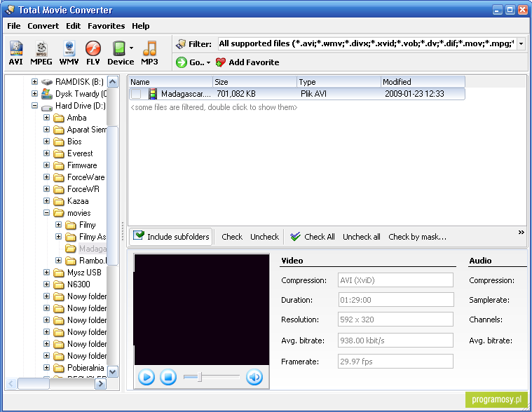Collapse the movies folder node
The image size is (532, 412).
46,212
